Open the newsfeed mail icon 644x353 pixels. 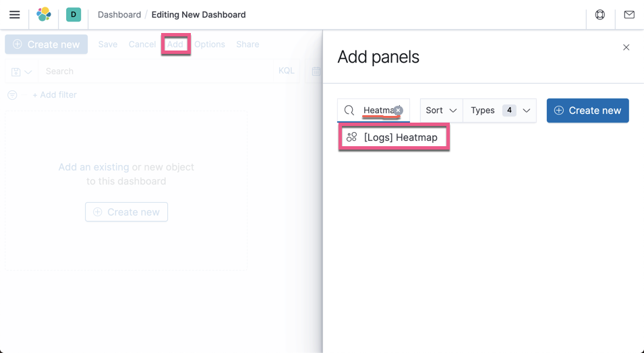(629, 15)
